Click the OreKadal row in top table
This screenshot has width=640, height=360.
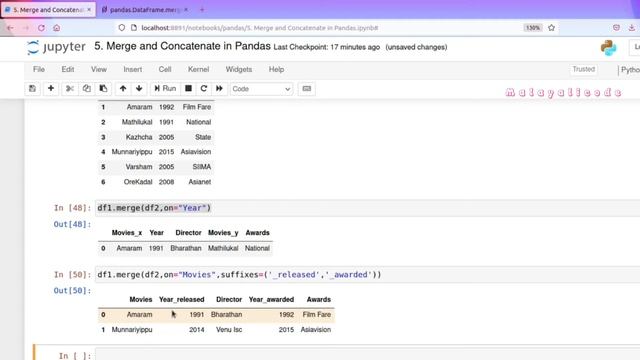coord(156,182)
